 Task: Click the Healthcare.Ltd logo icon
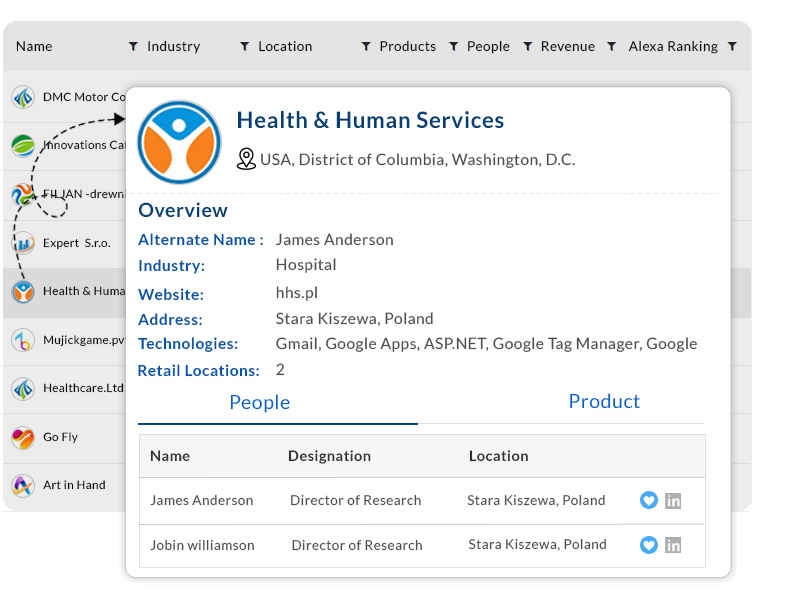pyautogui.click(x=23, y=389)
